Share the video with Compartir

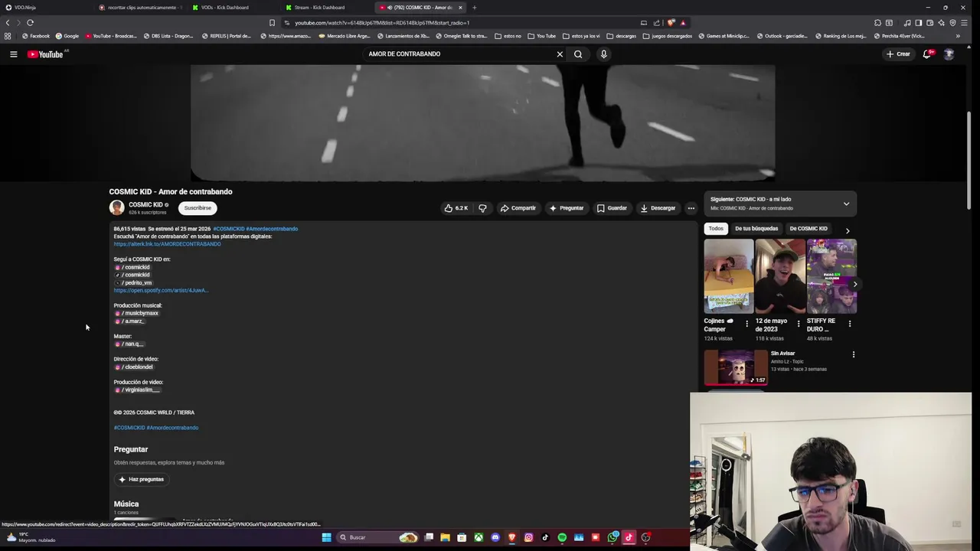(x=518, y=208)
